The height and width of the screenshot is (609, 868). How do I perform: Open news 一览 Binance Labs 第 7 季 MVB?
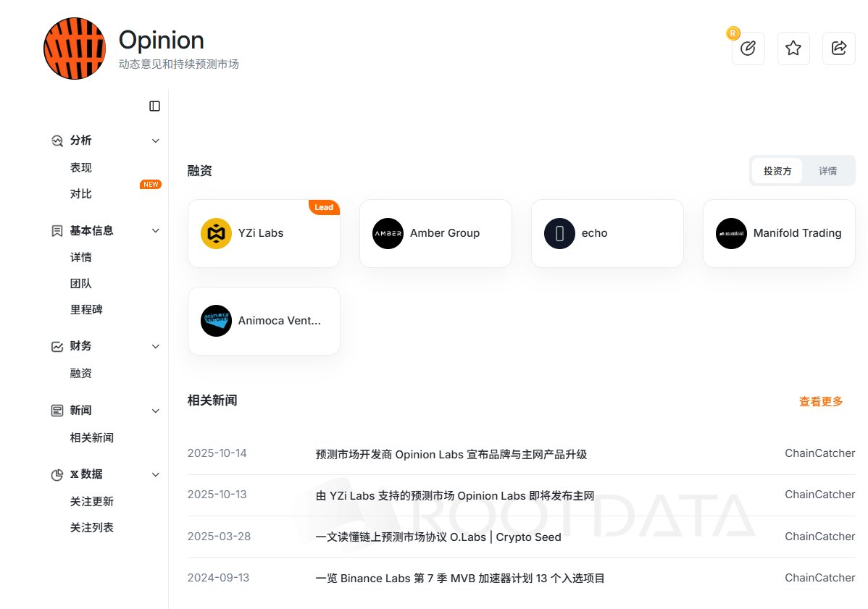pos(460,578)
